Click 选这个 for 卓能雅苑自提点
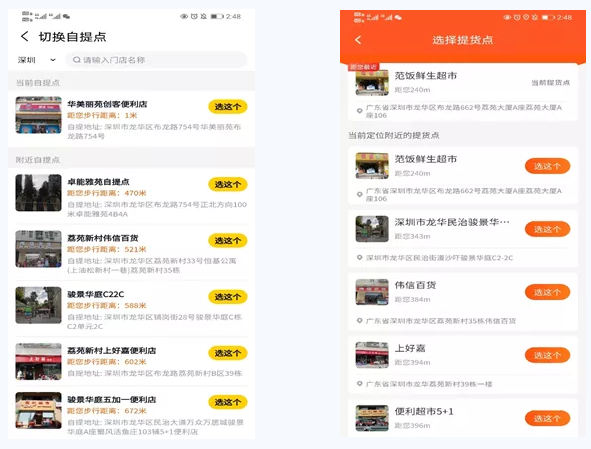Image resolution: width=591 pixels, height=449 pixels. [228, 184]
